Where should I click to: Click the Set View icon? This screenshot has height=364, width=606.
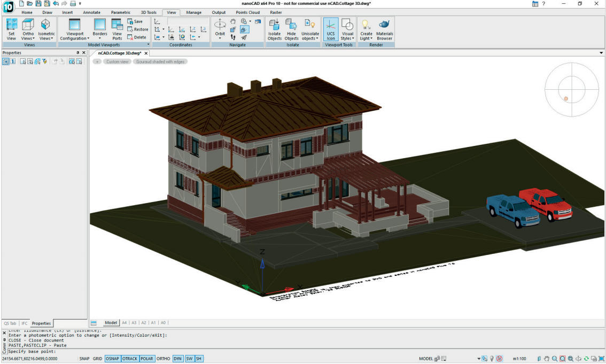[12, 25]
